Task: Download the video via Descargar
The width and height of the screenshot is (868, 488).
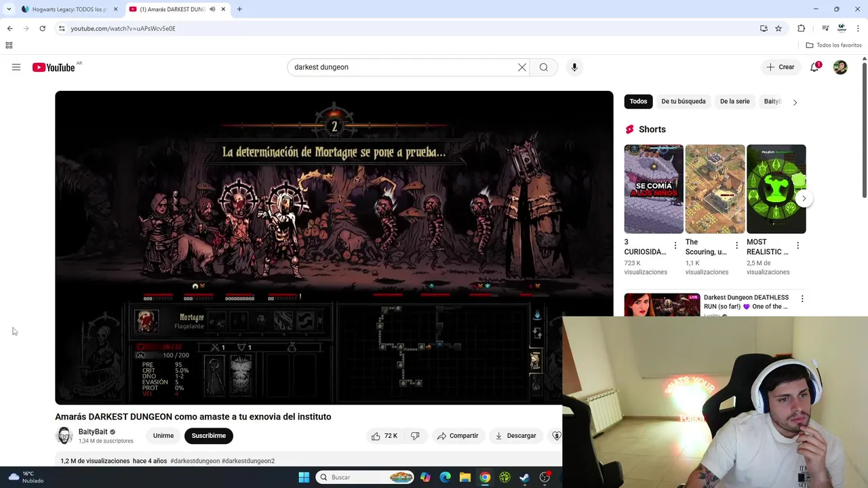Action: pyautogui.click(x=515, y=436)
